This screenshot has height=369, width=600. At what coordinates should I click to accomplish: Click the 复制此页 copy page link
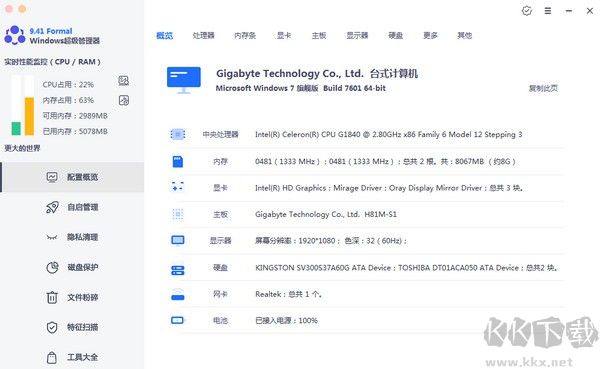(x=543, y=88)
